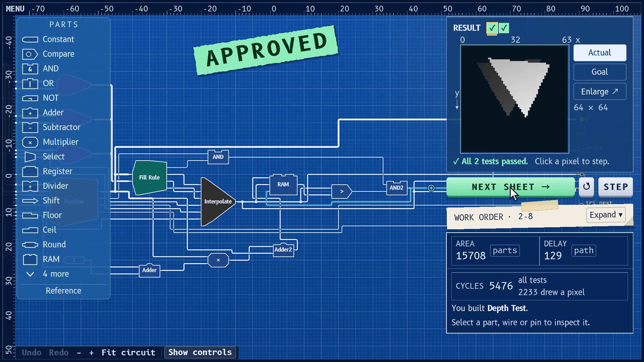Select the Adder block in the circuit

149,270
